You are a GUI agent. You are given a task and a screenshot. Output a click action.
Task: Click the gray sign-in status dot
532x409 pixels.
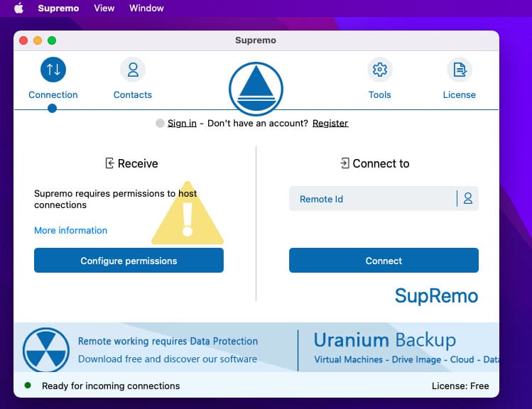pyautogui.click(x=160, y=123)
